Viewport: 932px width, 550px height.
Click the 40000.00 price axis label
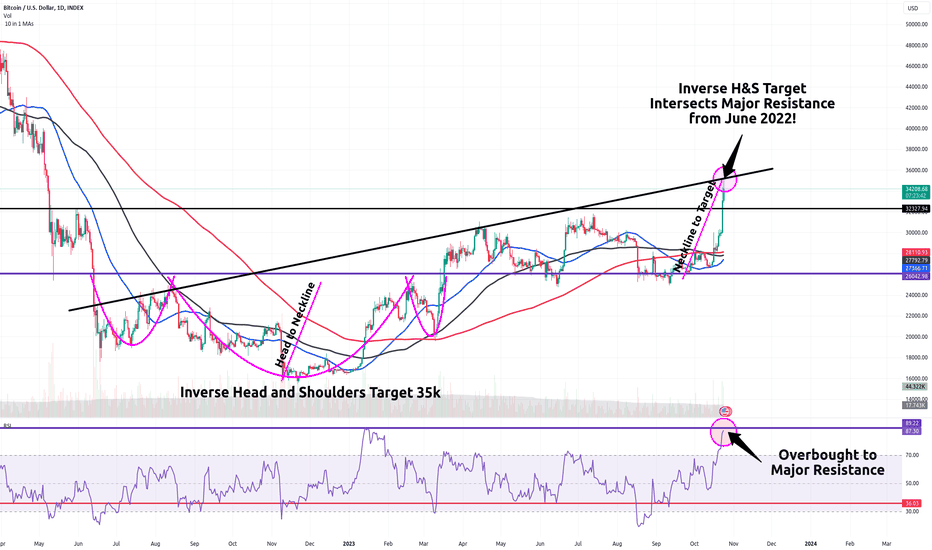pos(917,128)
